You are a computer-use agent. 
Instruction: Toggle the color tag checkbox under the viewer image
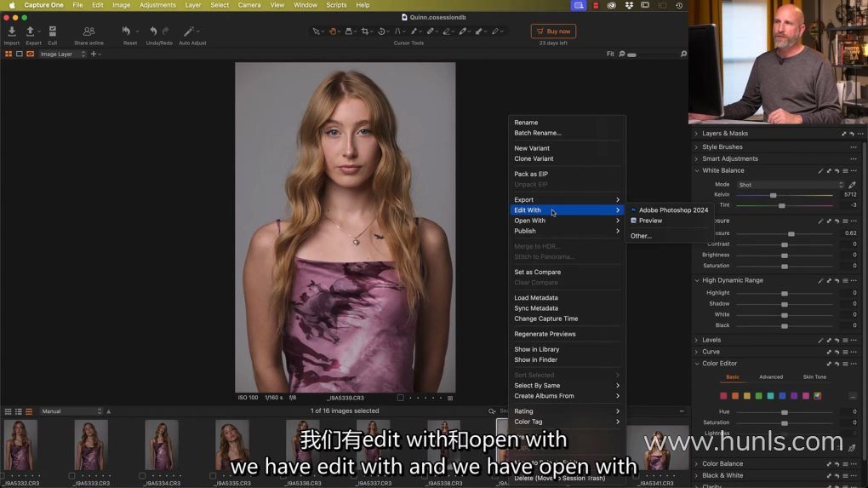pos(401,398)
